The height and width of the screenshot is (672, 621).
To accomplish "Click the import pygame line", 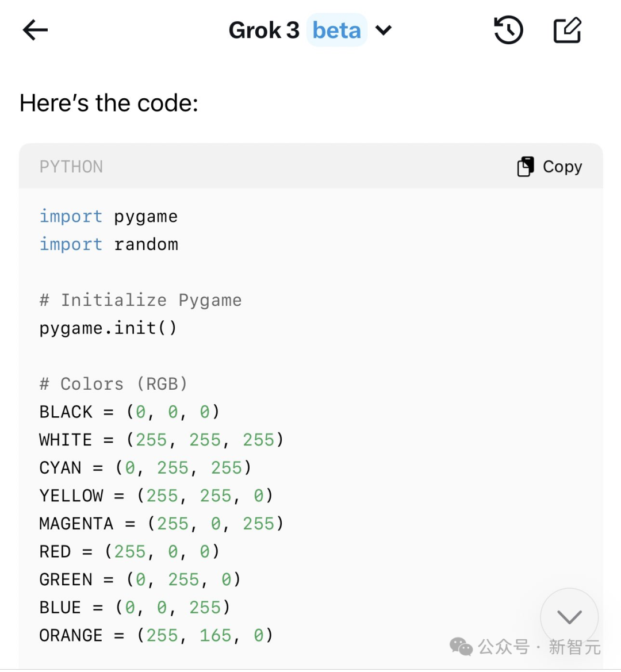I will pos(109,217).
